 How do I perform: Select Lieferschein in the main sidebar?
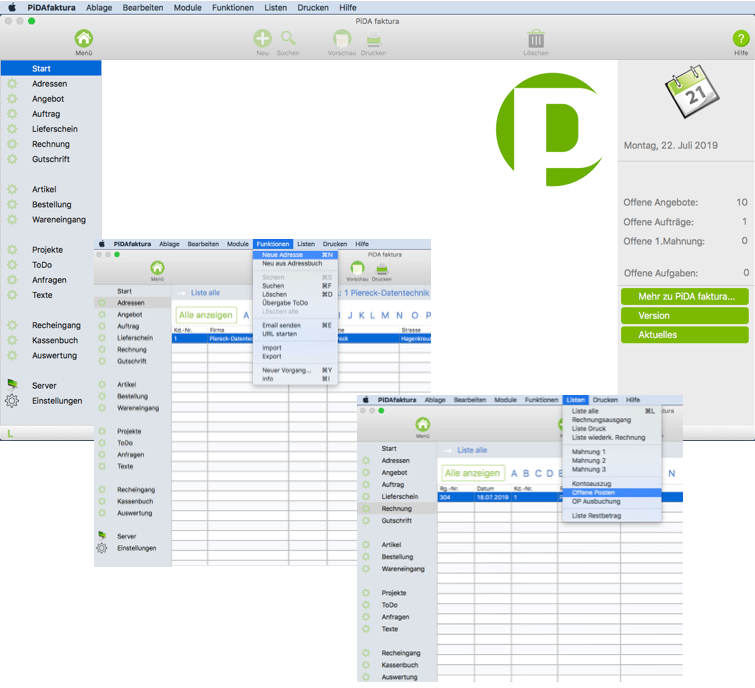tap(55, 129)
